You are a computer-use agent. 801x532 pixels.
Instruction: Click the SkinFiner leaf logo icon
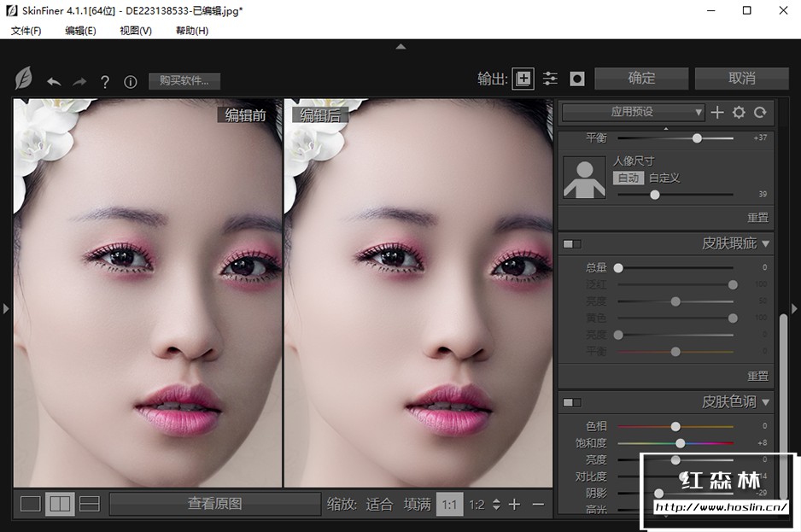coord(24,79)
